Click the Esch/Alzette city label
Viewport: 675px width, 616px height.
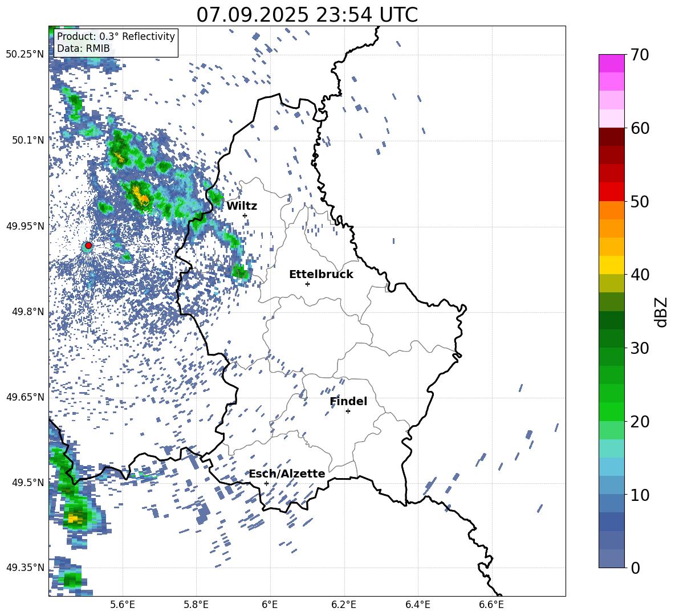pyautogui.click(x=287, y=474)
